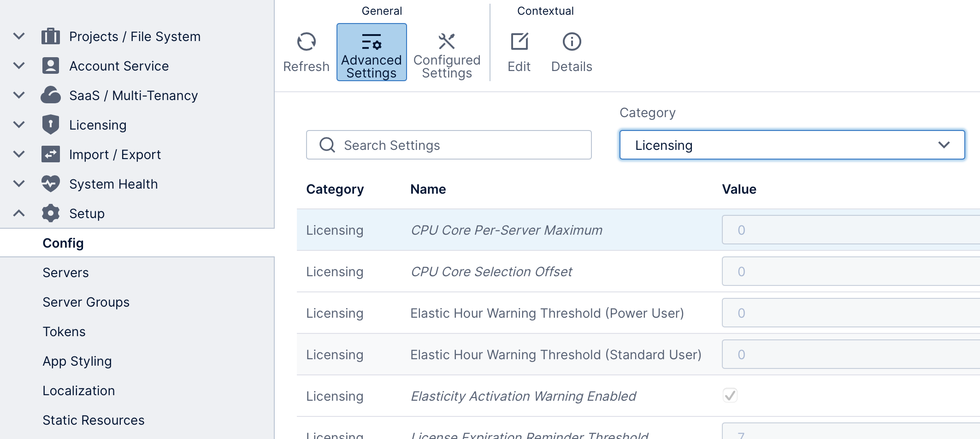Open Static Resources
980x439 pixels.
click(x=93, y=420)
